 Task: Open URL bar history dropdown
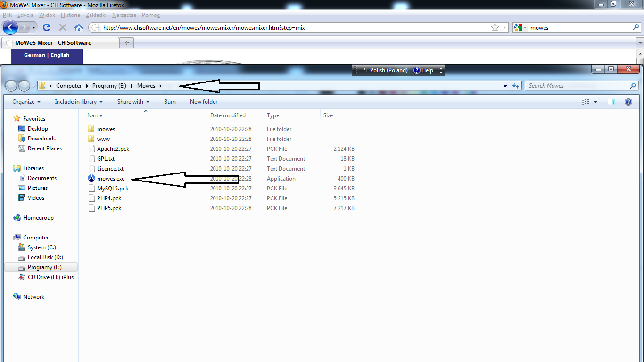pyautogui.click(x=505, y=27)
